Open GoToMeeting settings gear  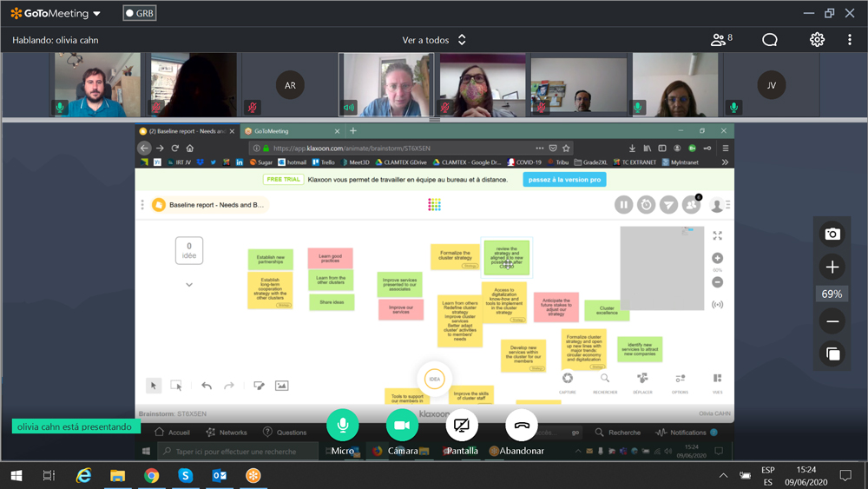(817, 40)
